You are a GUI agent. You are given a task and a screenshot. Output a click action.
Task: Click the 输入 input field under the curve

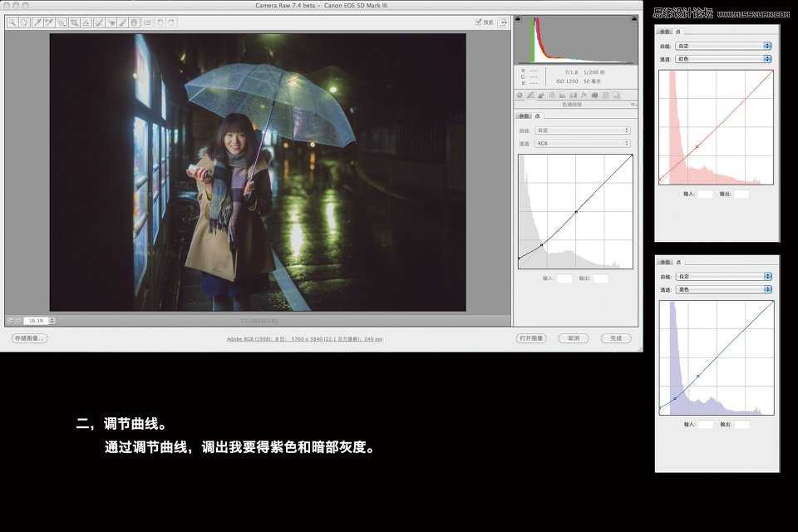coord(567,278)
